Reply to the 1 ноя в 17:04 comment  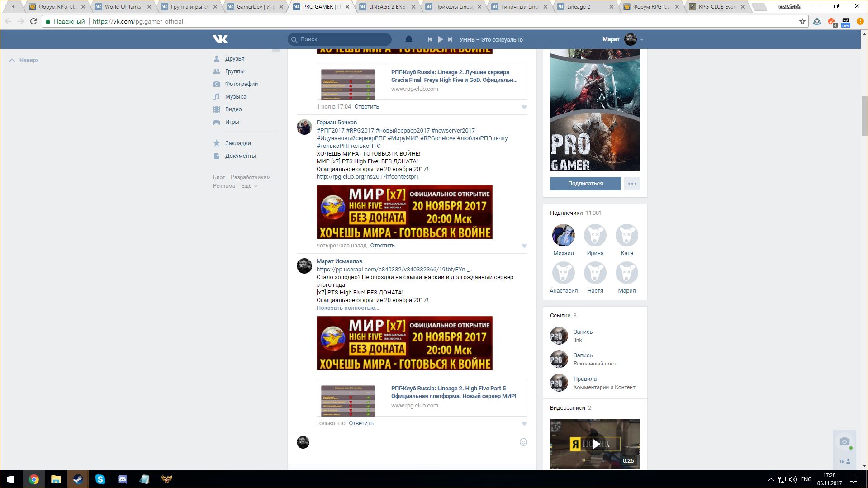point(367,107)
